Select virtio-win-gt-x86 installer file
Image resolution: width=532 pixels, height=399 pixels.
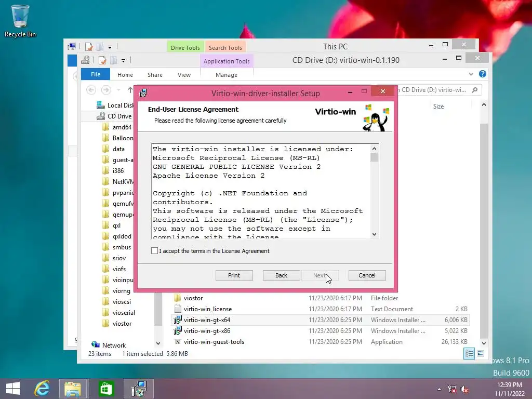[320, 330]
